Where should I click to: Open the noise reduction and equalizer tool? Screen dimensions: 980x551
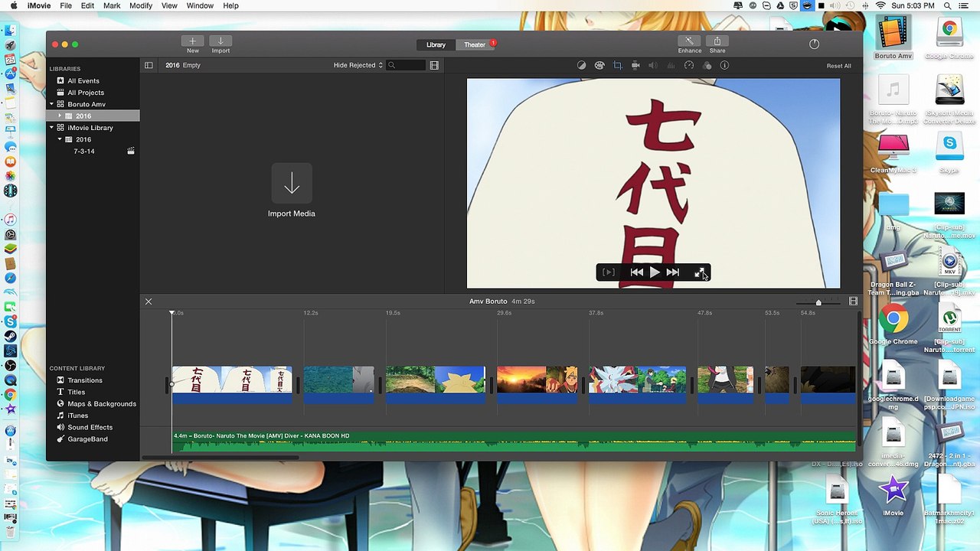(x=671, y=66)
